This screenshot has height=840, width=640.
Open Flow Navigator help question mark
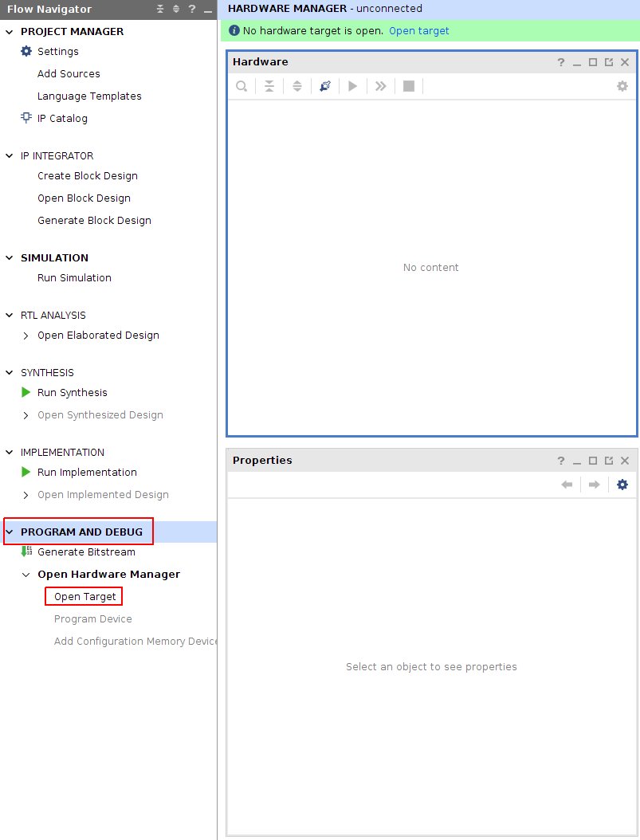[x=192, y=9]
